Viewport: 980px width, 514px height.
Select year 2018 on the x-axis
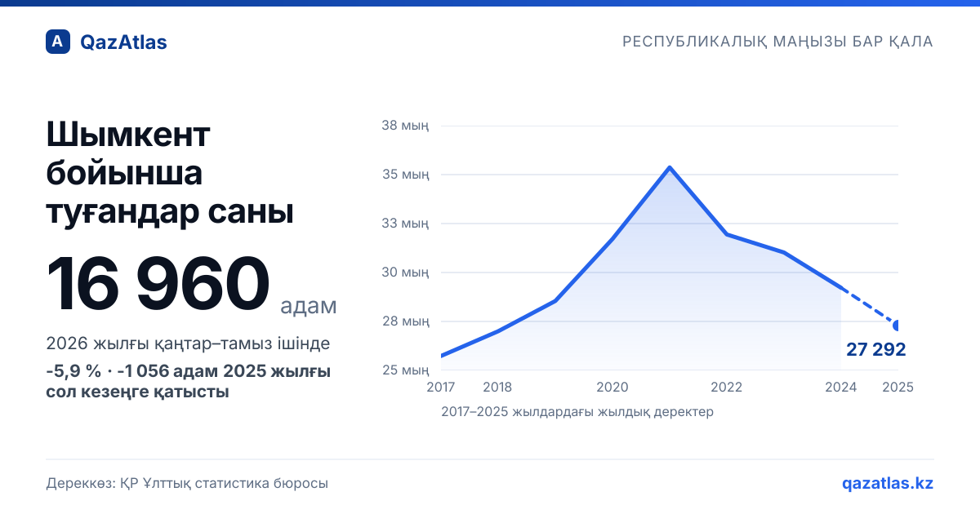click(x=498, y=387)
